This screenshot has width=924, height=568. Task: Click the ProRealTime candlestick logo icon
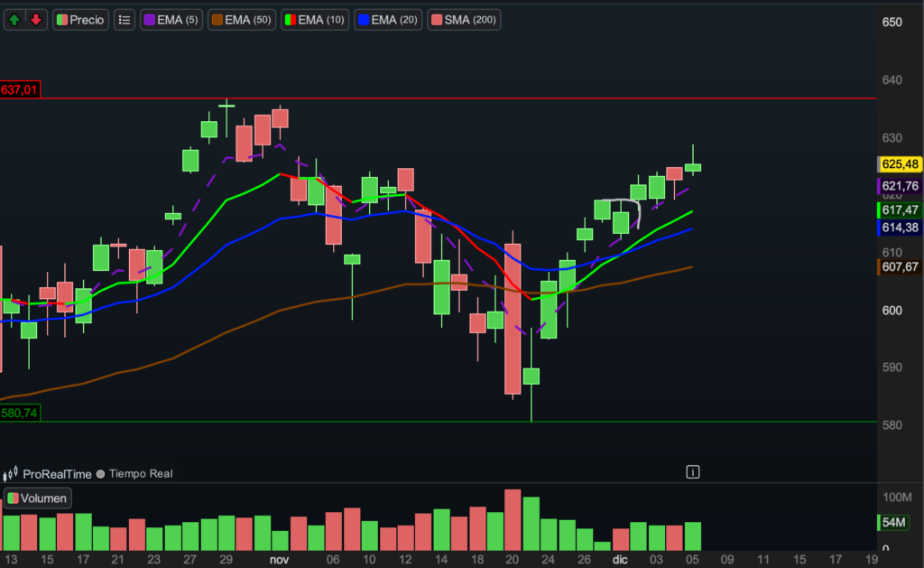tap(12, 473)
